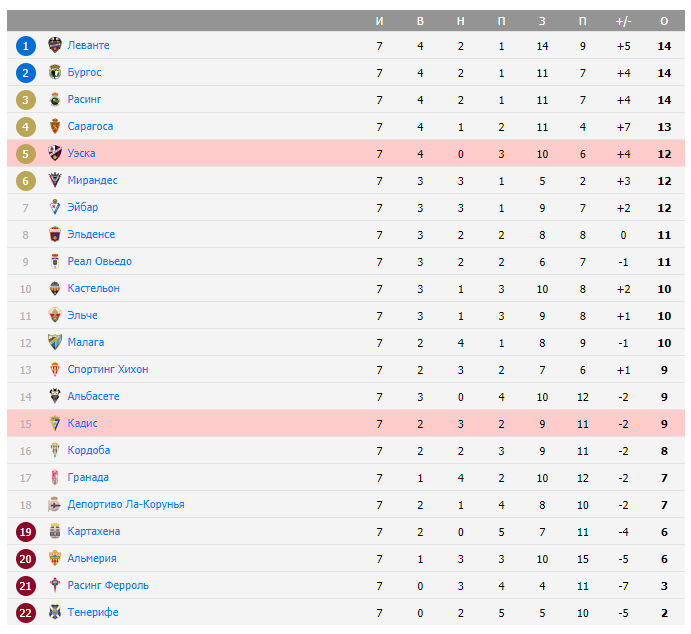
Task: Click the blue position 1 badge
Action: point(26,46)
